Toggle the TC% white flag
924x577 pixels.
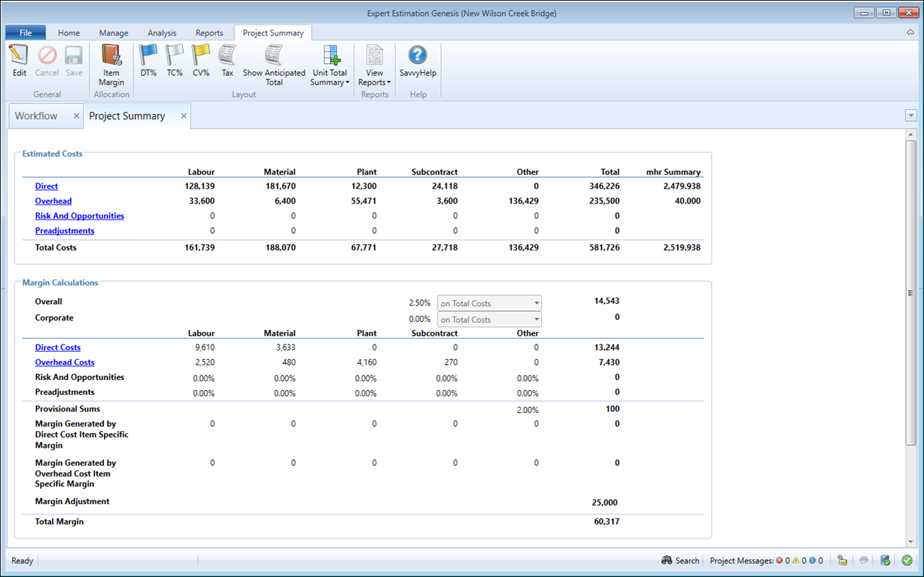(175, 56)
